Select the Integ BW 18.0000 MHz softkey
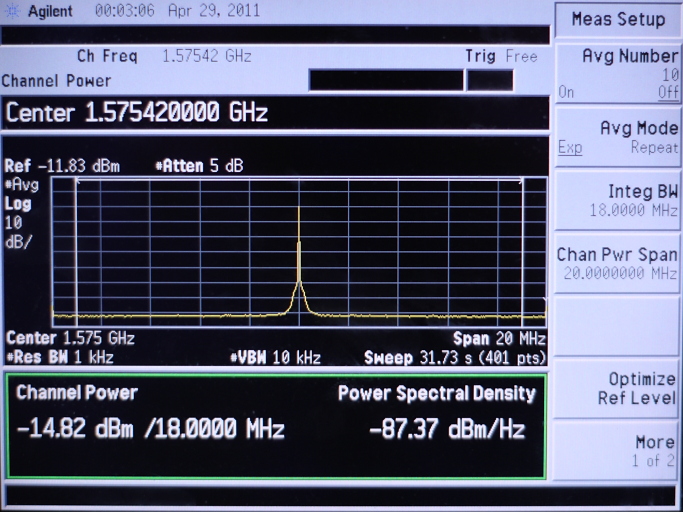The height and width of the screenshot is (512, 683). [618, 200]
